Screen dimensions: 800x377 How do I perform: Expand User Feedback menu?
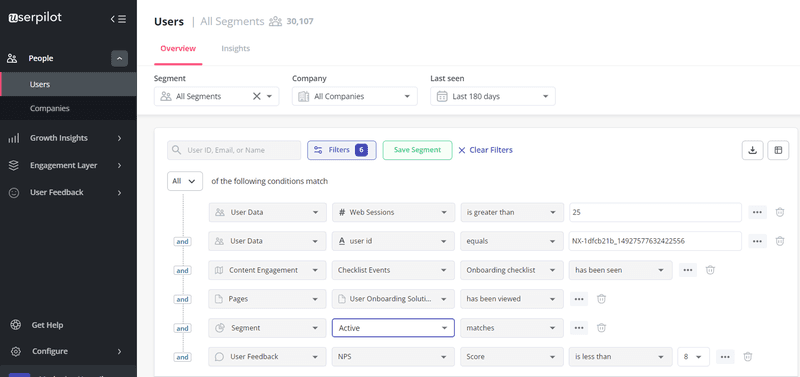coord(68,192)
